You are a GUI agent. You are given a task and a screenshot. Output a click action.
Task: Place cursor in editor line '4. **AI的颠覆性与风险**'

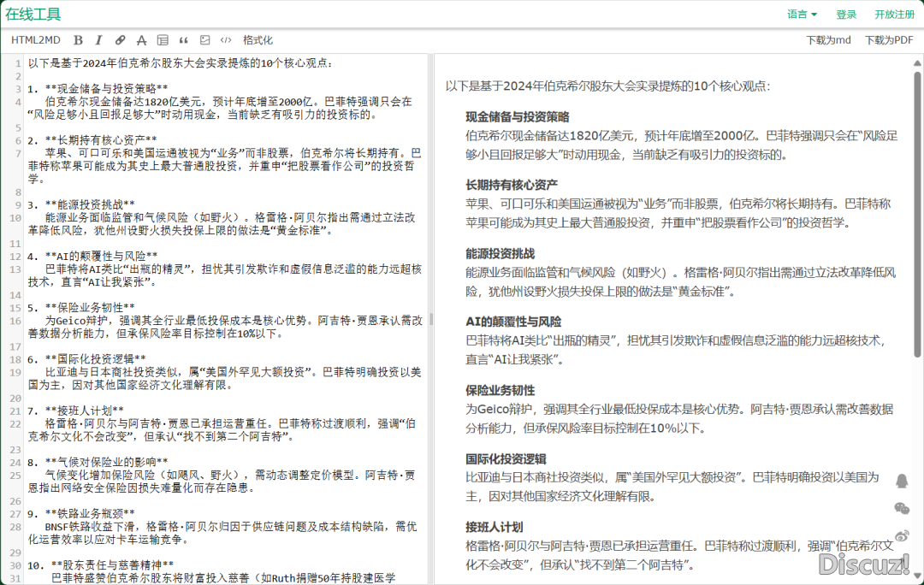pyautogui.click(x=92, y=257)
